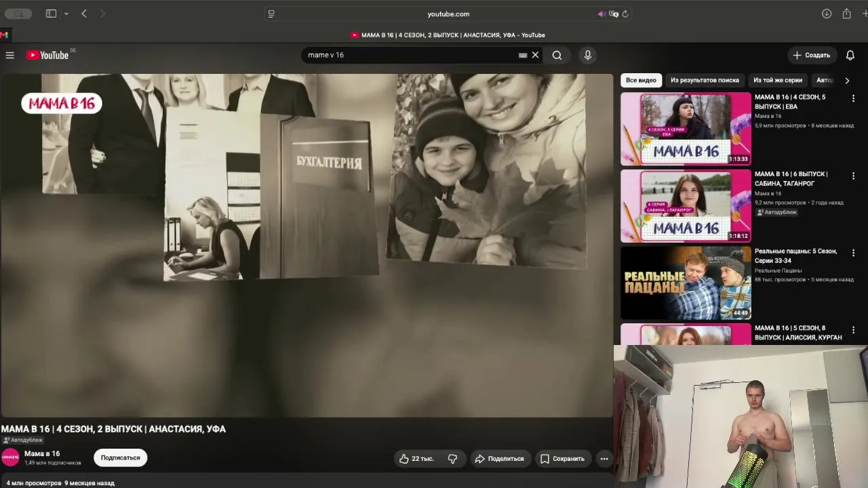Show more filter chips with right arrow

tap(847, 80)
